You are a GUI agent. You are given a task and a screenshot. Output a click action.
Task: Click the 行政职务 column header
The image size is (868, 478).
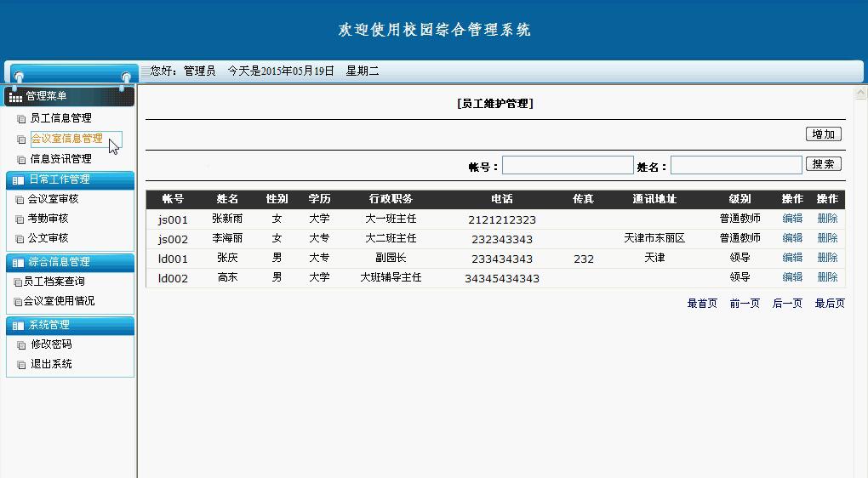click(x=391, y=199)
